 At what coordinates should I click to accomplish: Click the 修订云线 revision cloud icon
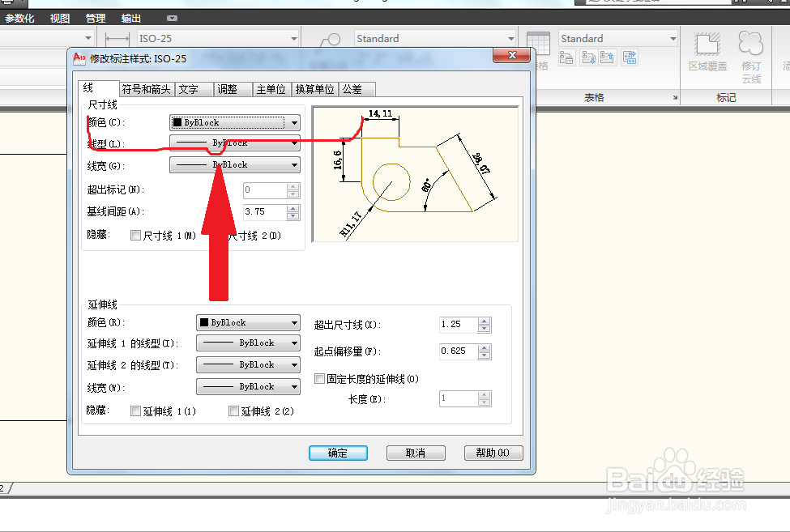[x=750, y=43]
